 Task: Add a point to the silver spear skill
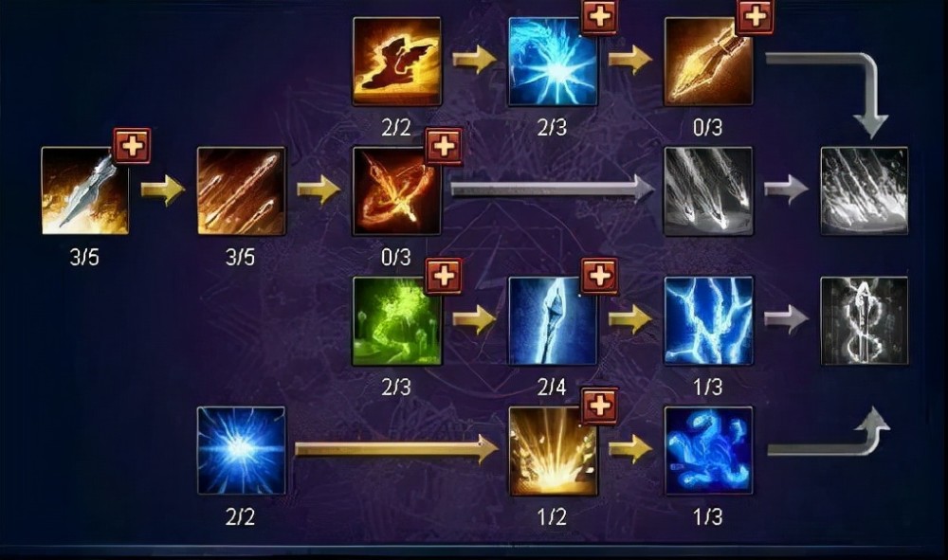[132, 146]
